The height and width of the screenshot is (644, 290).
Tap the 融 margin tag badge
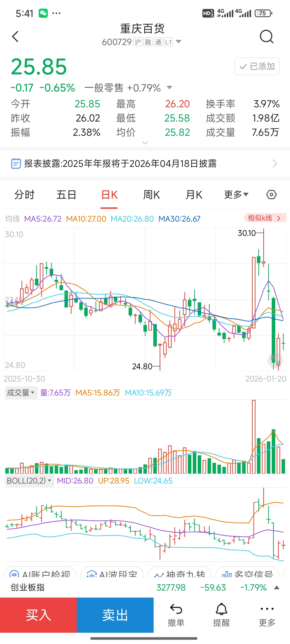pos(148,42)
